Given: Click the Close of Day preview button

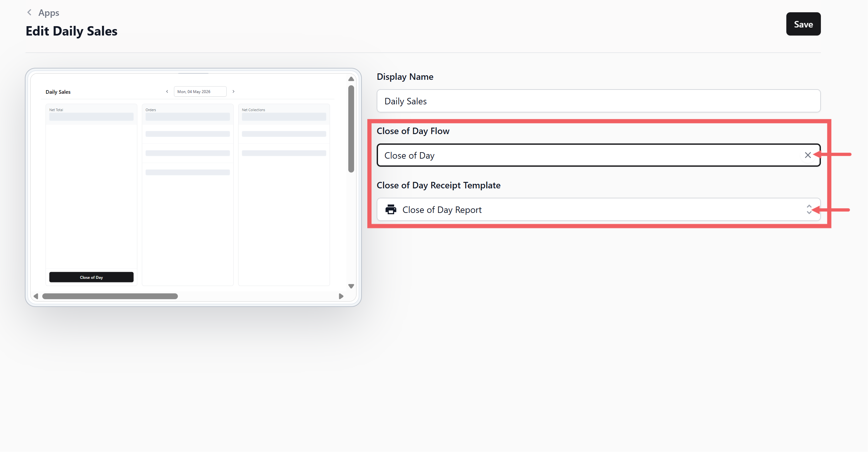Looking at the screenshot, I should tap(91, 277).
